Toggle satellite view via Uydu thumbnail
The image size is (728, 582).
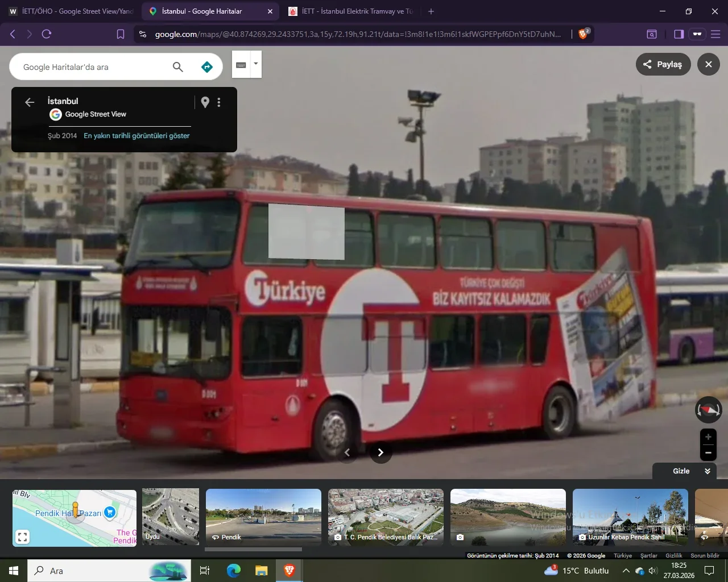[170, 516]
